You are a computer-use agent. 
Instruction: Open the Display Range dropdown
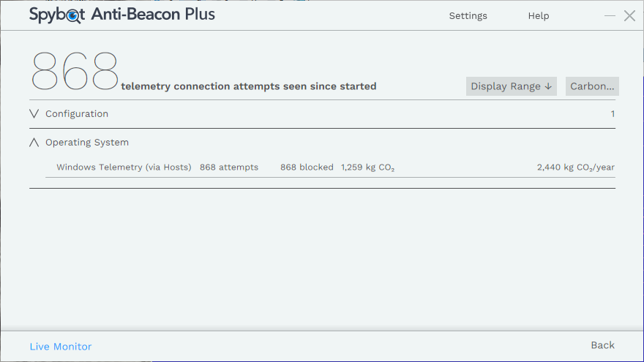pos(511,86)
